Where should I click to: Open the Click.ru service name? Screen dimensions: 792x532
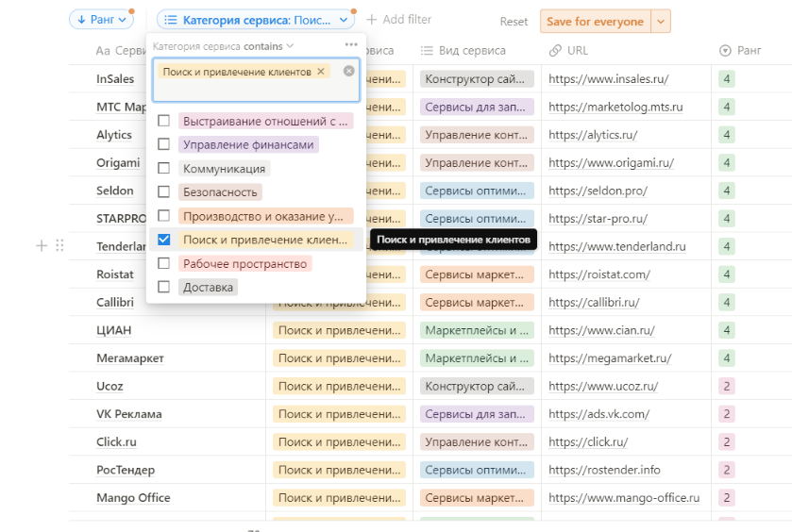117,442
